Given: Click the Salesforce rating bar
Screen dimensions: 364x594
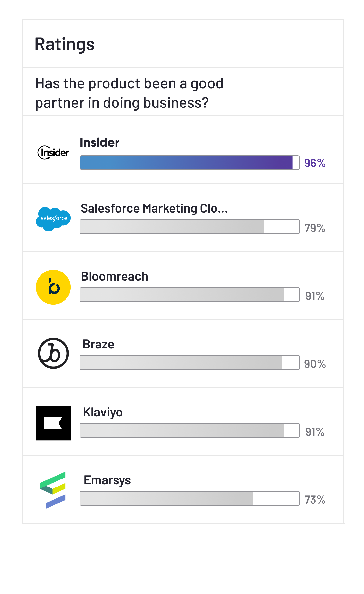Looking at the screenshot, I should [x=190, y=227].
